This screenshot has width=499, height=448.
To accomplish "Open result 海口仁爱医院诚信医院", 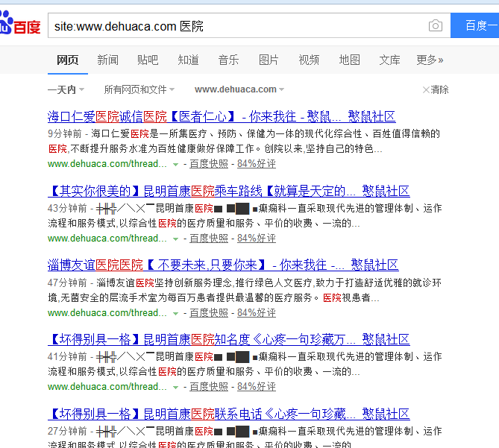I will coord(222,117).
